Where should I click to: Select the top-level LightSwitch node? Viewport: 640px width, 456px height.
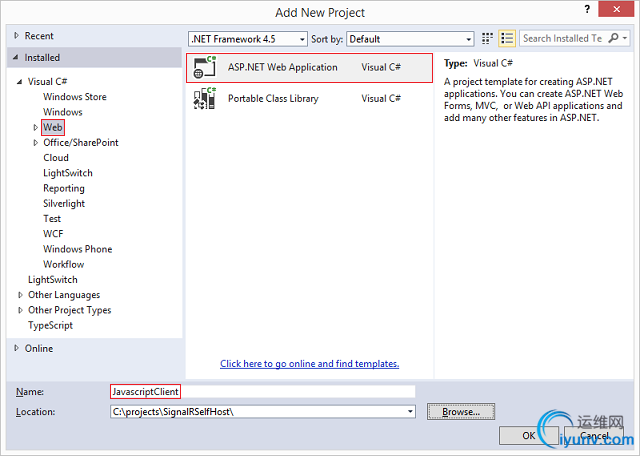point(53,280)
